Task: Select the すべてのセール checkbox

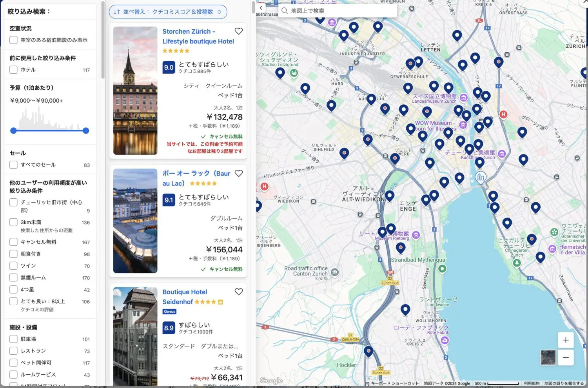Action: (x=13, y=165)
